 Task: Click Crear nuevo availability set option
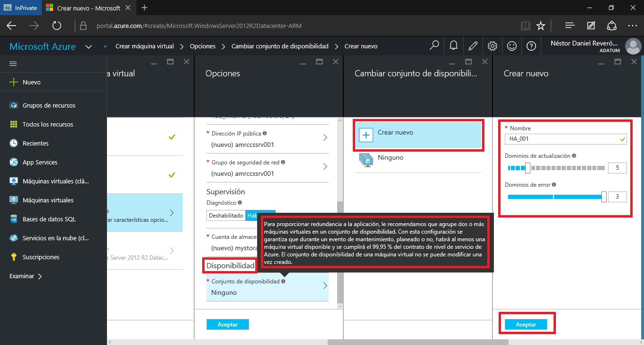pyautogui.click(x=419, y=135)
